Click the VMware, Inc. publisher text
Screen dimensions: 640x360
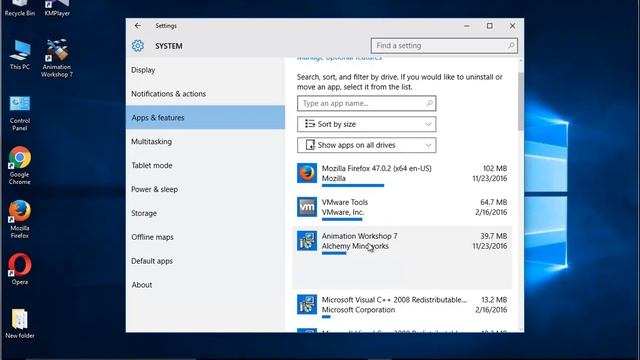pyautogui.click(x=342, y=212)
